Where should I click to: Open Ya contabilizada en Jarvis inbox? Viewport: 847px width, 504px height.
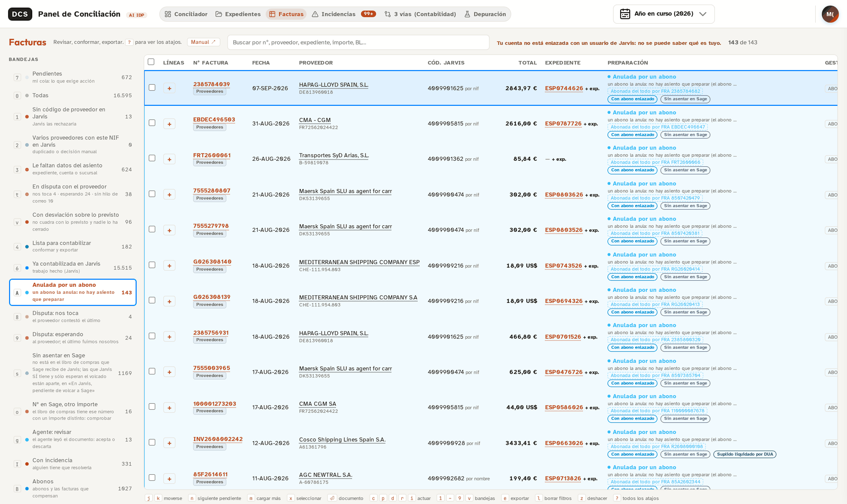pyautogui.click(x=73, y=268)
